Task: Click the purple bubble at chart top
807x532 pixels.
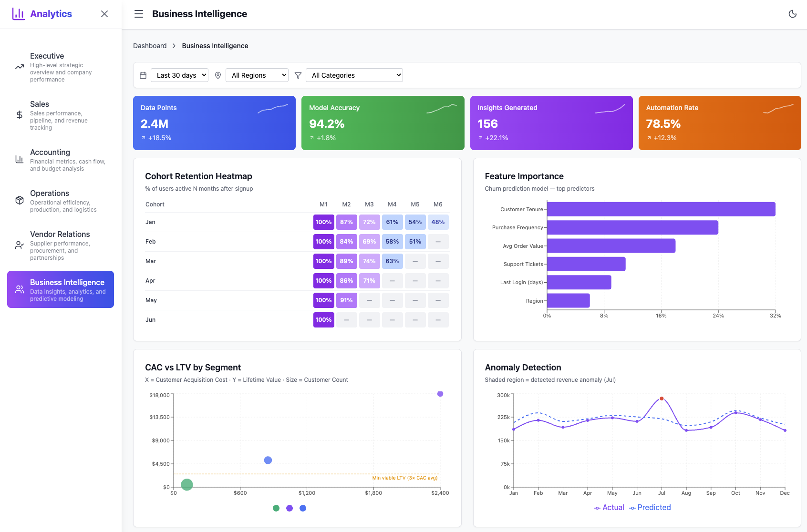Action: [x=440, y=394]
